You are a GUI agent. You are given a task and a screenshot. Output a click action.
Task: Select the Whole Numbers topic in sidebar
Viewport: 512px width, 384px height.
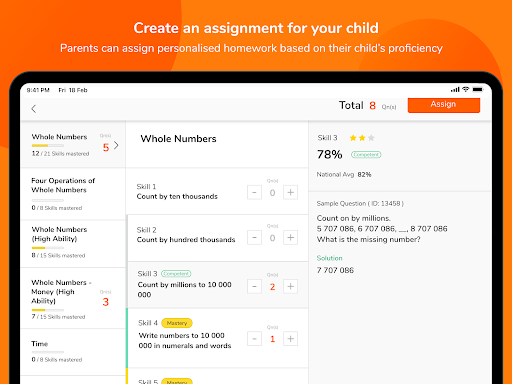click(73, 145)
